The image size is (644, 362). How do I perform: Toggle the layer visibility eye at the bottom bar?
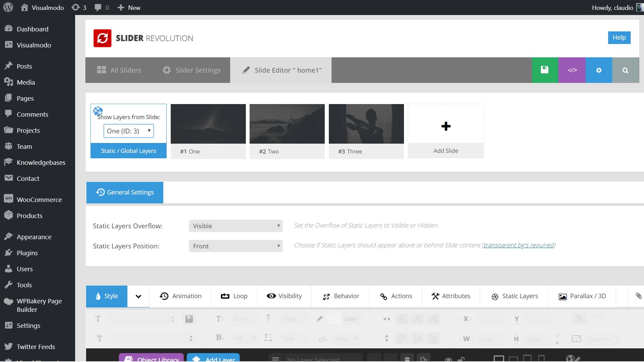click(448, 359)
